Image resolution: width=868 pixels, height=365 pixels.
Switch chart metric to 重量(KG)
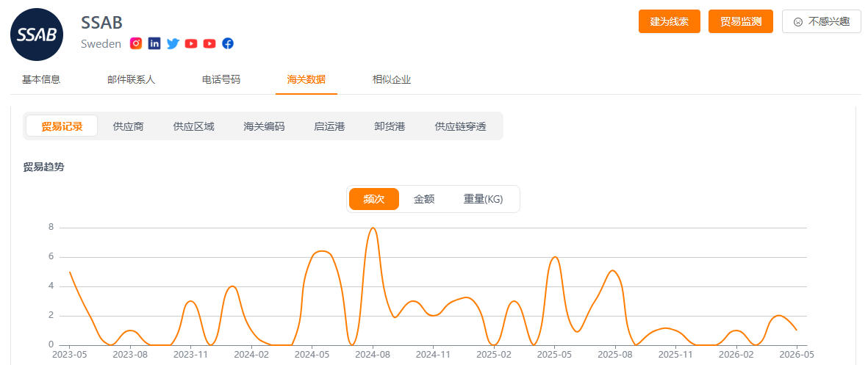484,199
